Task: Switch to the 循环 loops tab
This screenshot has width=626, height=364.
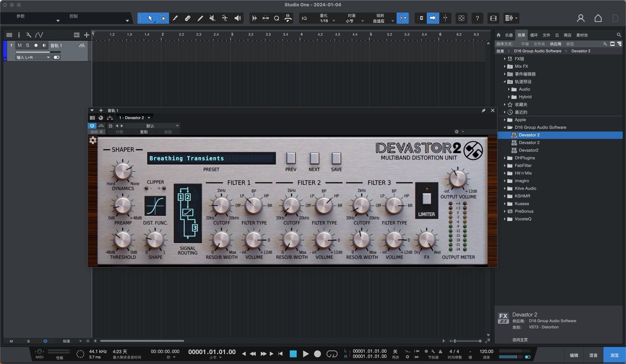Action: [534, 35]
